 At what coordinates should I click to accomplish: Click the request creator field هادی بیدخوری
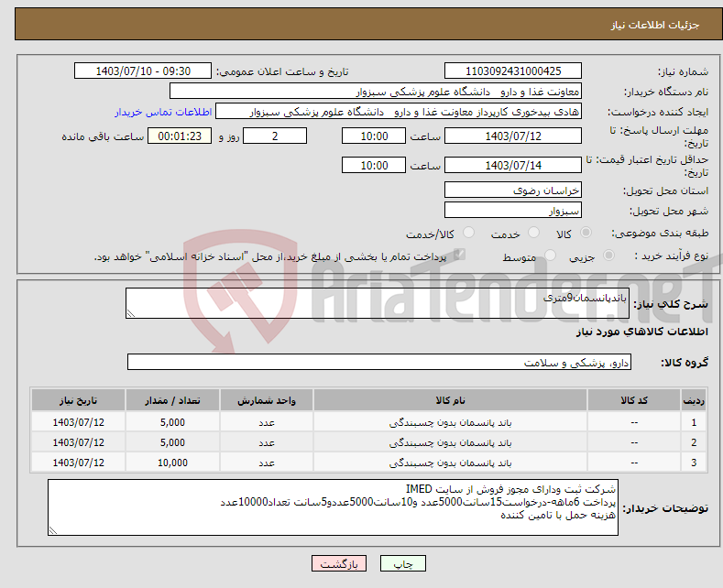click(399, 112)
